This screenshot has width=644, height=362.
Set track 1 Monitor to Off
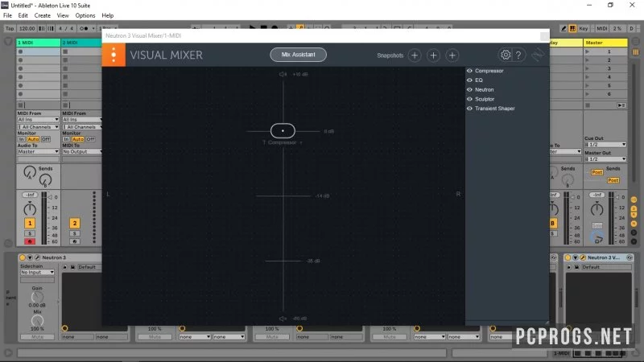pos(46,139)
